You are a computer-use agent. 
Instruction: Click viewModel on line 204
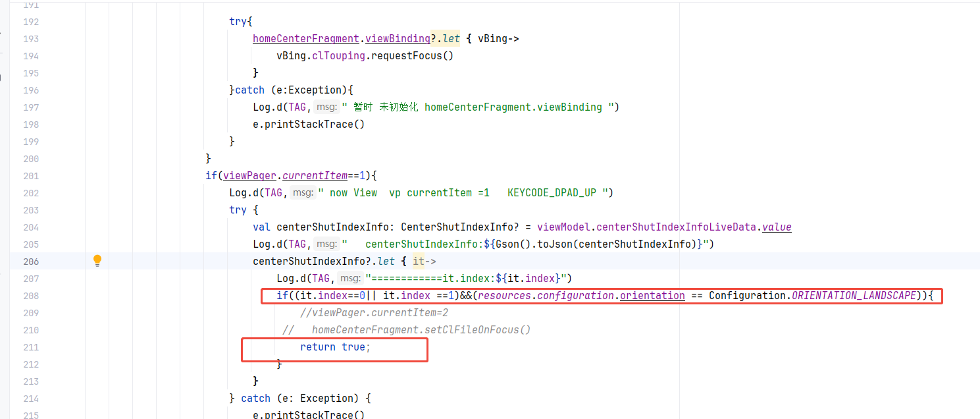point(563,227)
